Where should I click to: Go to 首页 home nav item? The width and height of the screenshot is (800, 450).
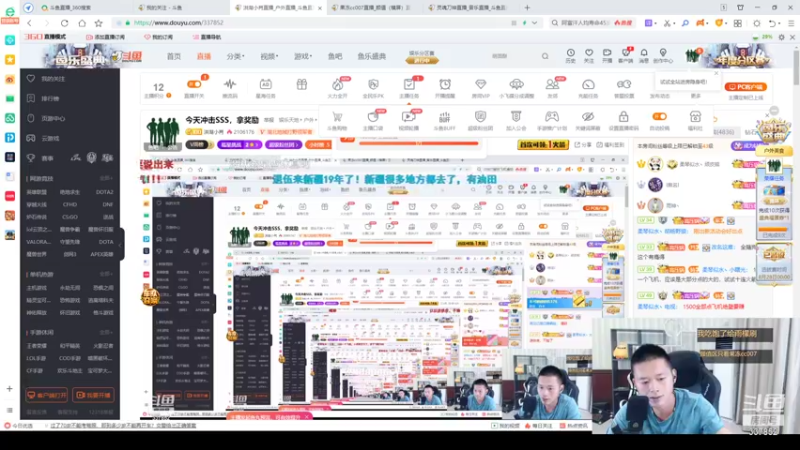(173, 56)
